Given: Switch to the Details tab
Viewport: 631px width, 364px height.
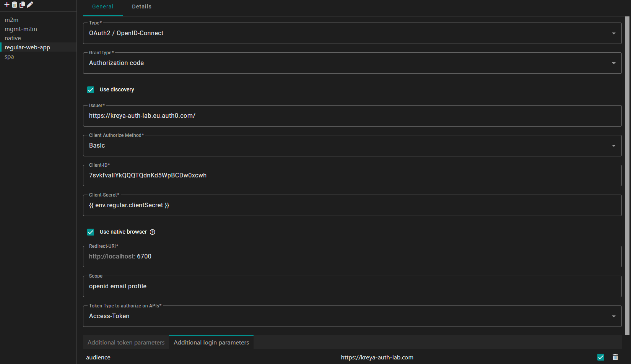Looking at the screenshot, I should click(x=141, y=7).
